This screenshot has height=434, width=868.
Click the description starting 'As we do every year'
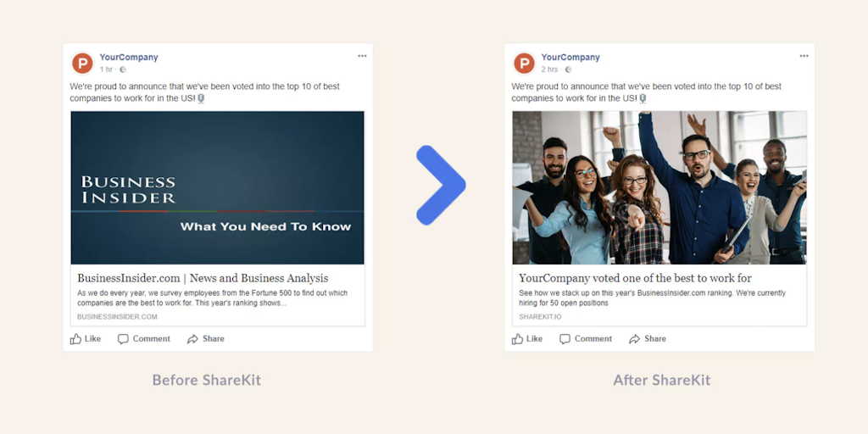pyautogui.click(x=213, y=298)
